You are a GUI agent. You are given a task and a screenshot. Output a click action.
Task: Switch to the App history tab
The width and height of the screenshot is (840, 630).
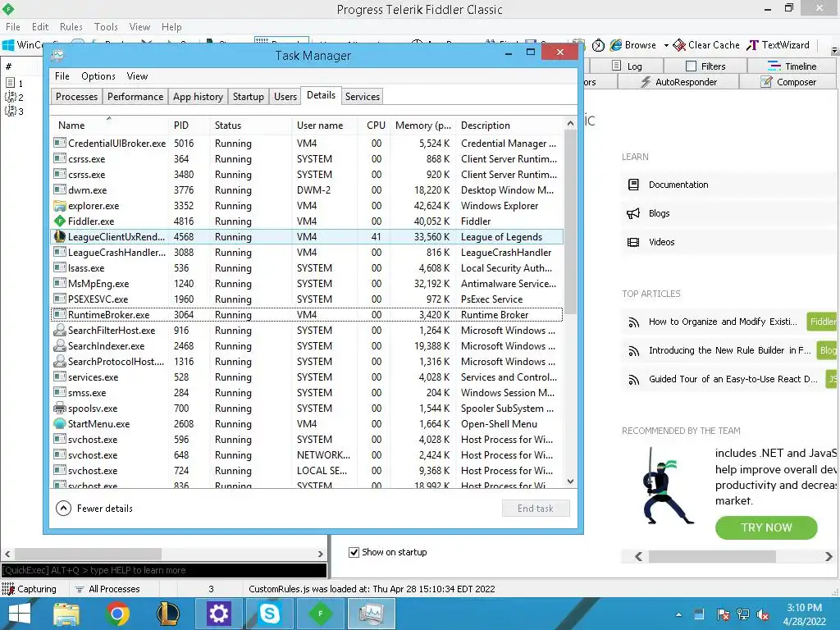pyautogui.click(x=198, y=97)
